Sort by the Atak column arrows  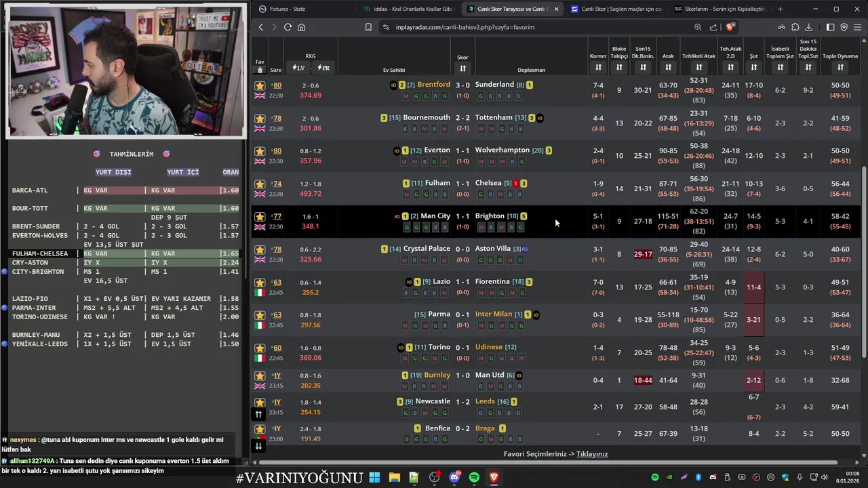tap(668, 67)
